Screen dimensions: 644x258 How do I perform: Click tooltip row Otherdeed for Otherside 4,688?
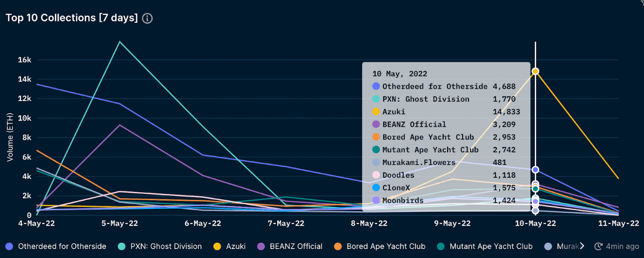coord(444,86)
